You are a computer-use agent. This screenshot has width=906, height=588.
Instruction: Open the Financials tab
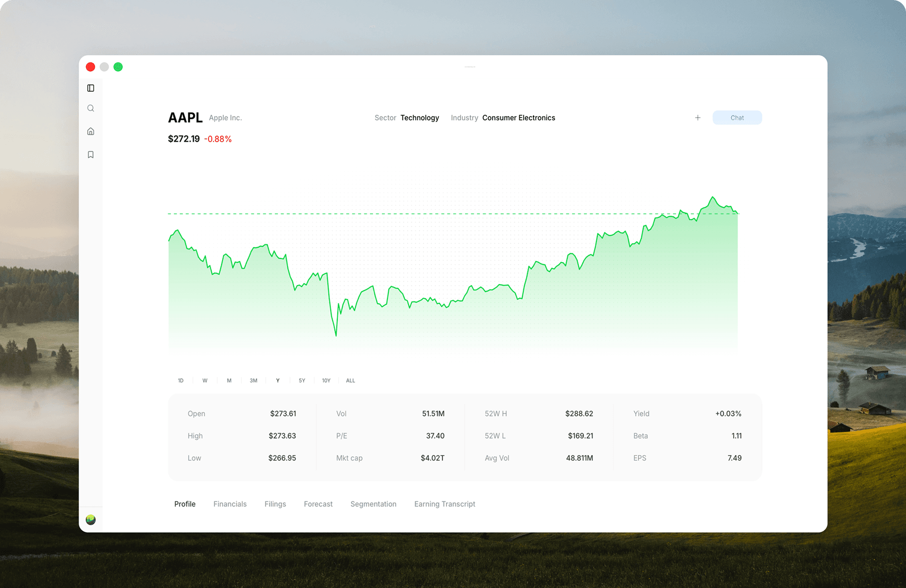[230, 504]
